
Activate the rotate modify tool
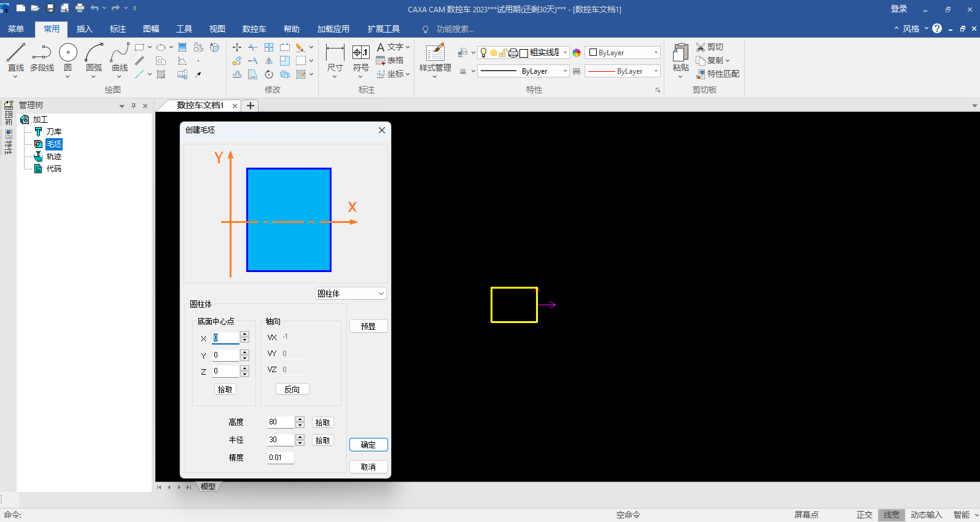(x=269, y=74)
